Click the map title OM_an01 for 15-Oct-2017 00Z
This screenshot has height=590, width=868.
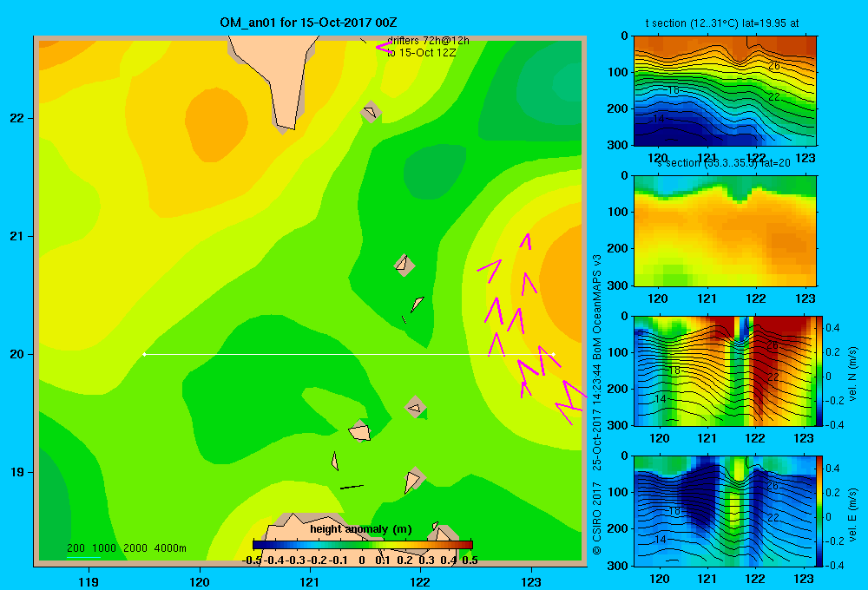308,23
